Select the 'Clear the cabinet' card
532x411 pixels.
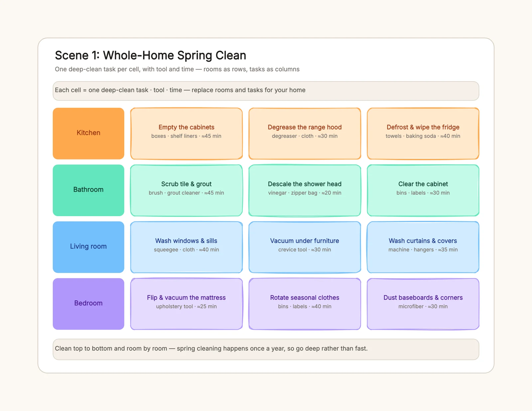(x=423, y=190)
